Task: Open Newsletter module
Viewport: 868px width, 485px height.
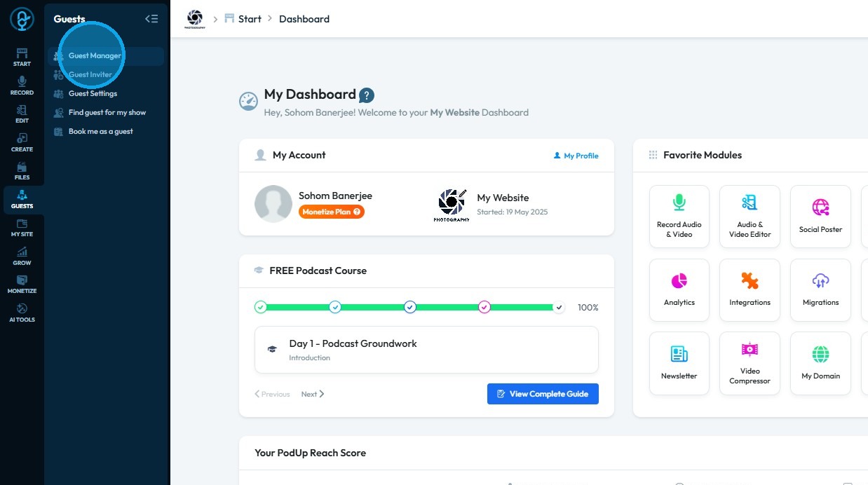Action: [x=679, y=364]
